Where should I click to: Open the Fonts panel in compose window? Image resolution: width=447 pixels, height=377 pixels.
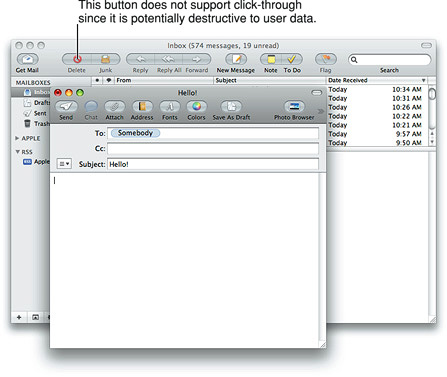coord(170,106)
